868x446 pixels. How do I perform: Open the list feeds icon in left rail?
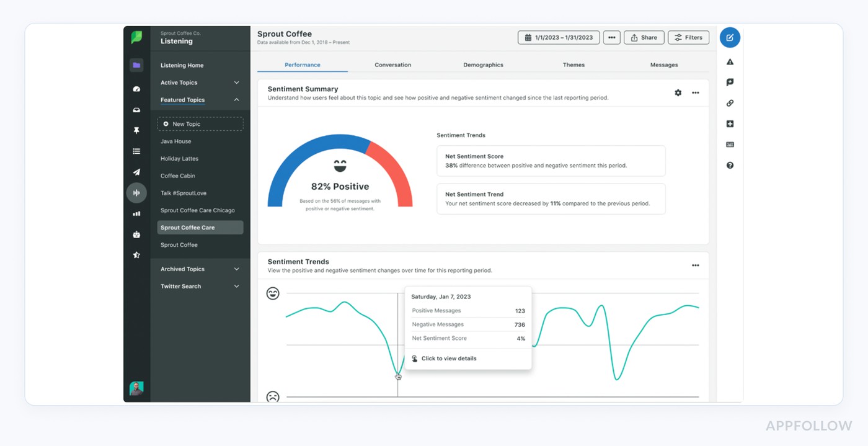(136, 151)
